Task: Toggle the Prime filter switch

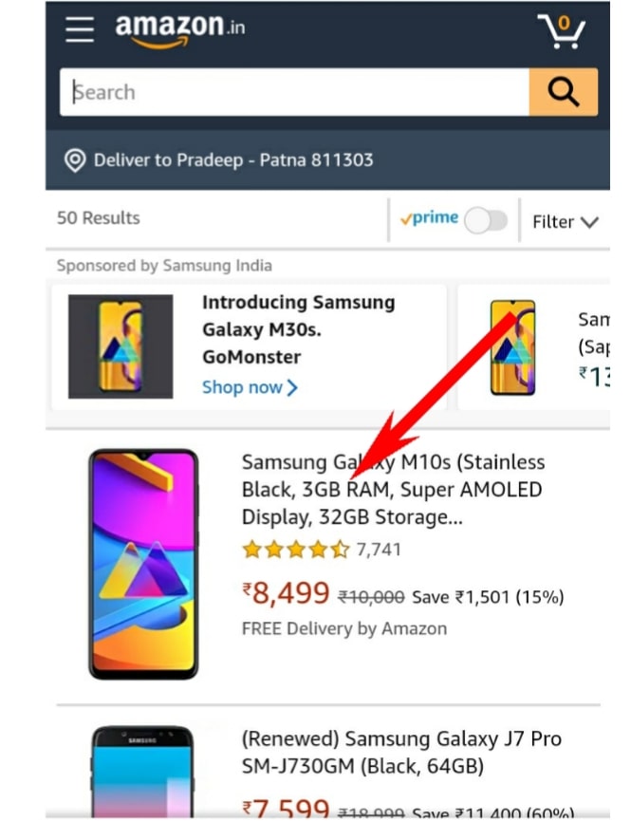Action: (x=485, y=218)
